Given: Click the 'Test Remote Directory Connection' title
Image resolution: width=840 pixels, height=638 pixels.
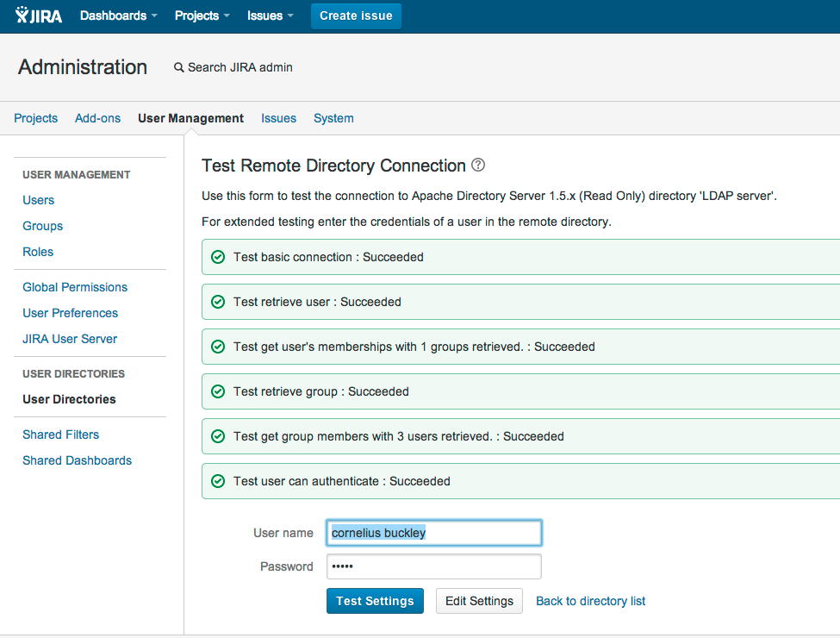Looking at the screenshot, I should point(333,166).
